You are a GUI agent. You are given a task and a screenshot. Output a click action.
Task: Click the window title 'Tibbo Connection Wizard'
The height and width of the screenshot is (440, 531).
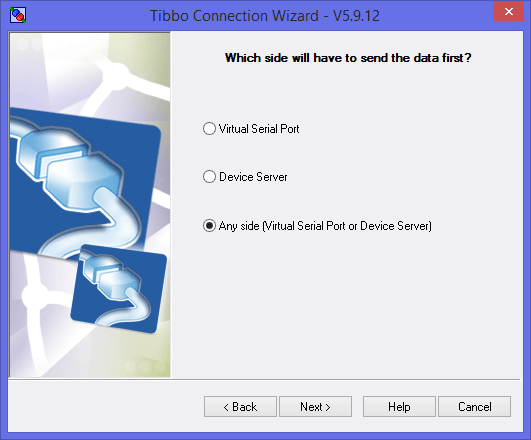point(234,16)
